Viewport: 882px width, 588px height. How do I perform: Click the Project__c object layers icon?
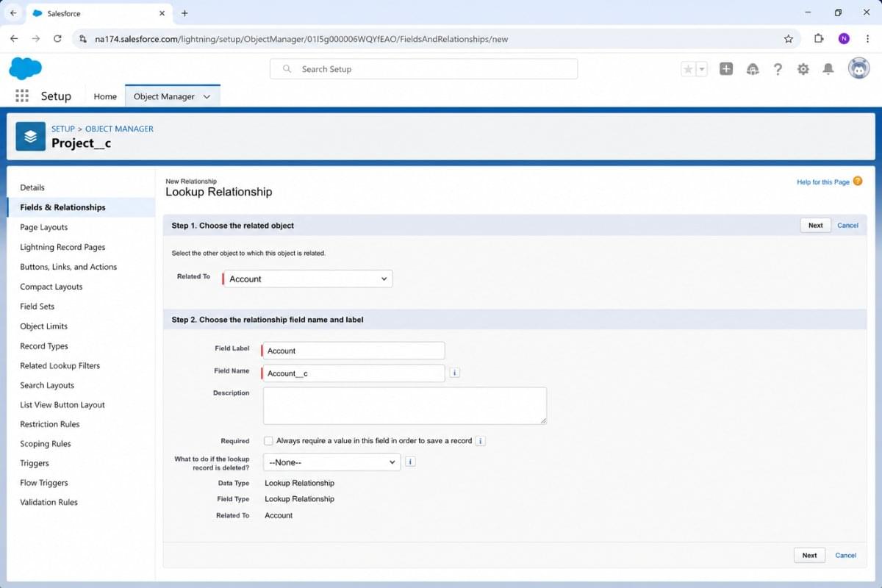click(30, 137)
